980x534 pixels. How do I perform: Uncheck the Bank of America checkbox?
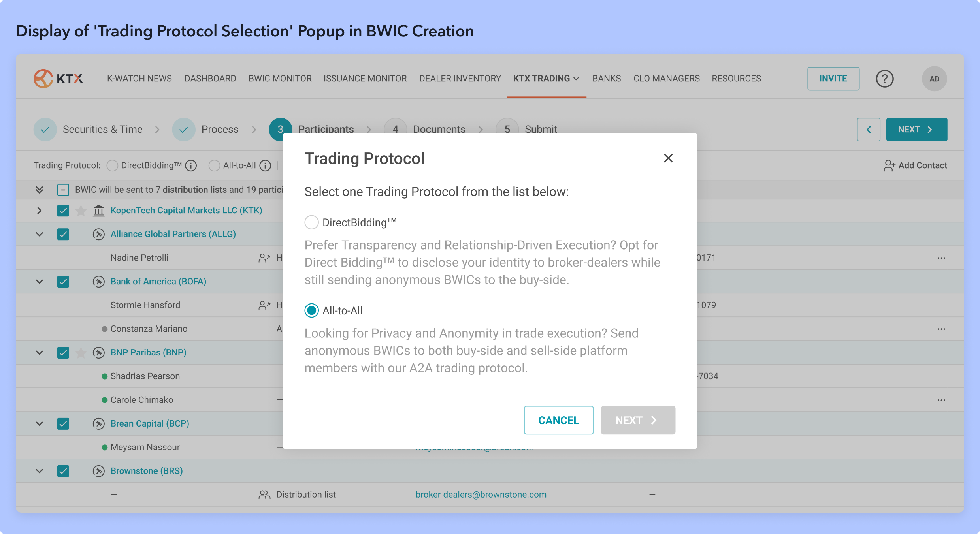point(63,282)
